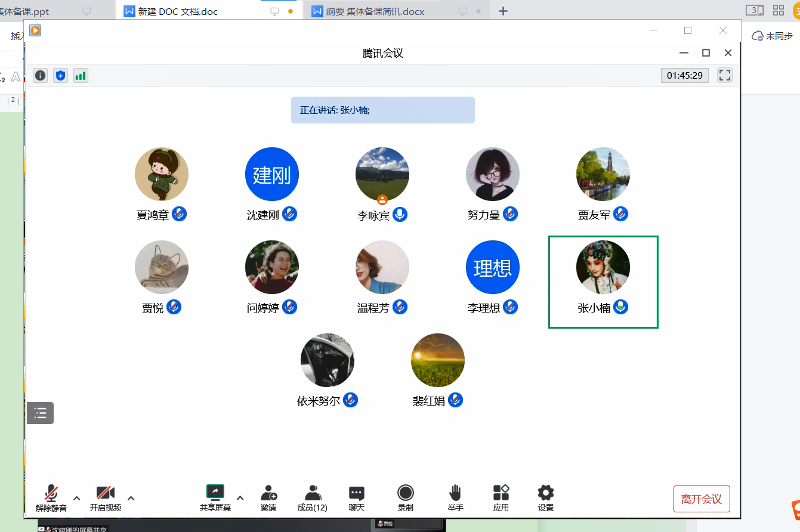Turn on camera via 开启视频
Image resolution: width=800 pixels, height=532 pixels.
coord(106,498)
